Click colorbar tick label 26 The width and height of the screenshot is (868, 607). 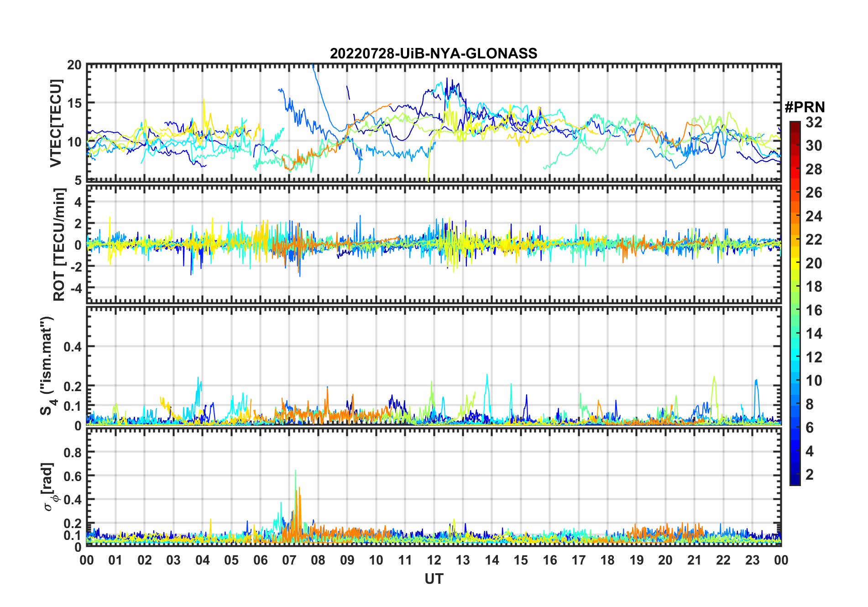click(814, 193)
